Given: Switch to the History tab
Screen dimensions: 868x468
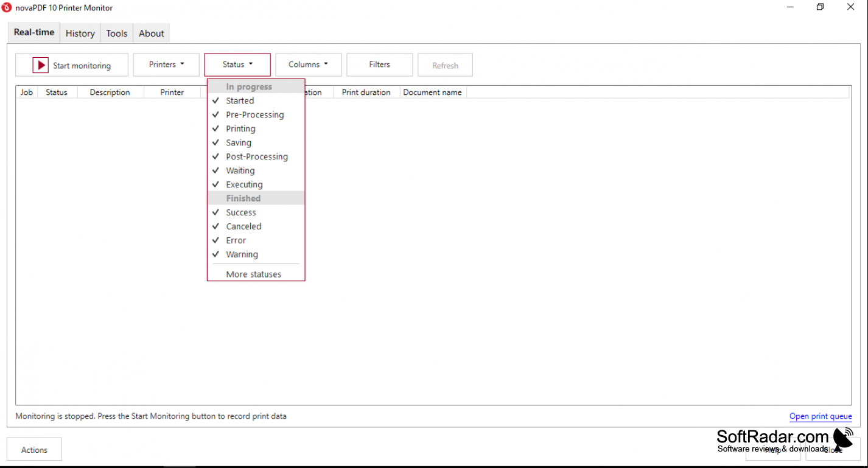Looking at the screenshot, I should 80,33.
